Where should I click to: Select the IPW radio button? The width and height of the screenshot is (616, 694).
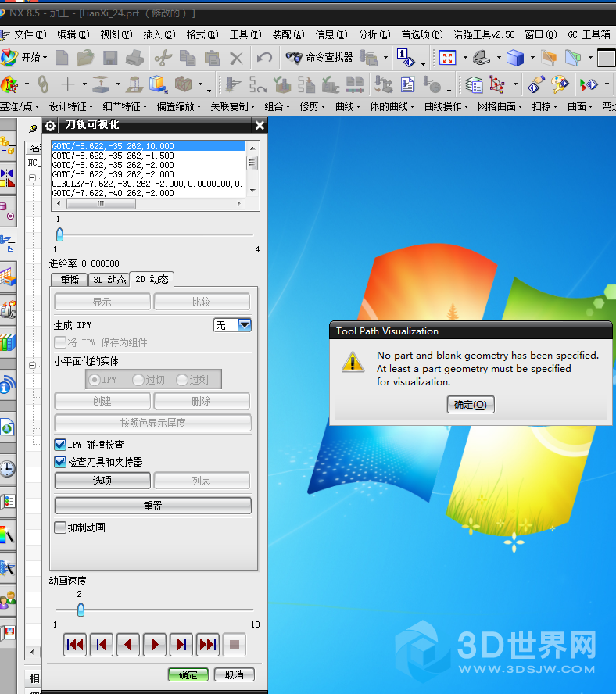pos(95,380)
